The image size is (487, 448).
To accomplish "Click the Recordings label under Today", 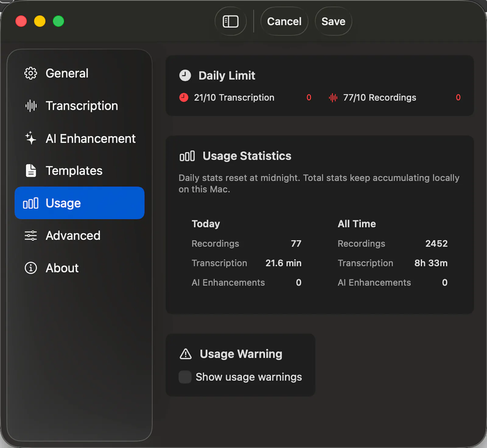I will pyautogui.click(x=215, y=243).
